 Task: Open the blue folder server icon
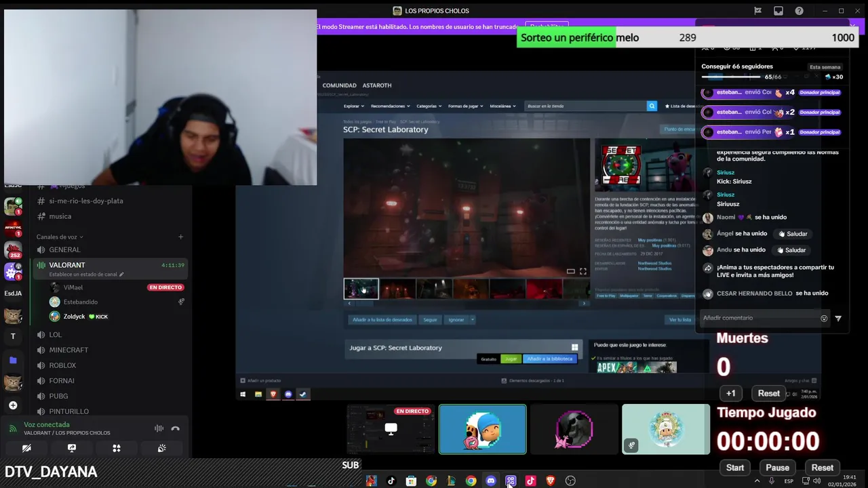point(13,361)
